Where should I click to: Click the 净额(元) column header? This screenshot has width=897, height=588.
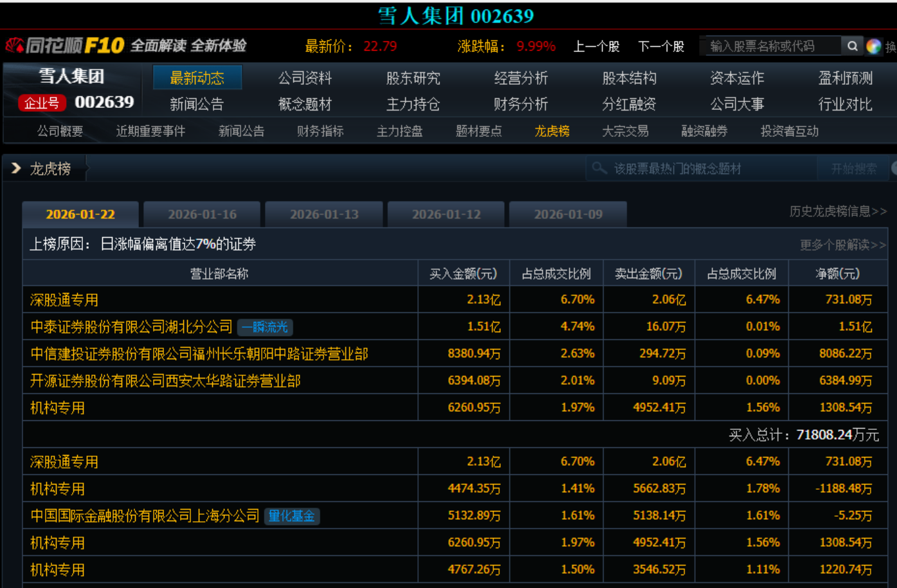837,274
